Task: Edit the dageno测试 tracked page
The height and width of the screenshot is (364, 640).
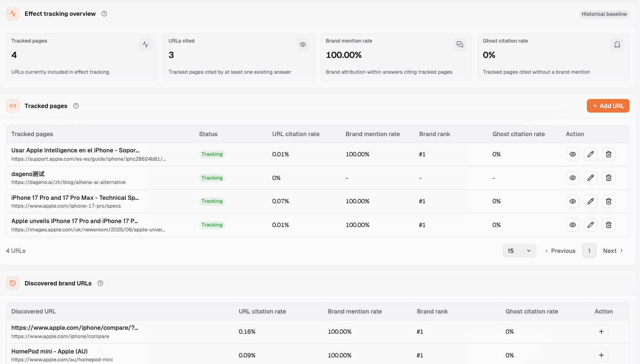Action: [591, 178]
